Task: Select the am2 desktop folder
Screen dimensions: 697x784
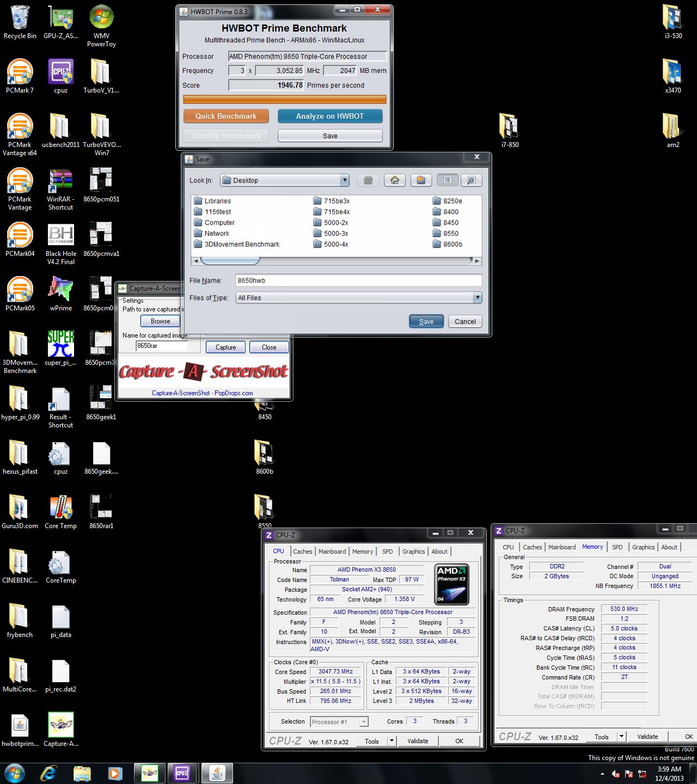Action: (673, 131)
